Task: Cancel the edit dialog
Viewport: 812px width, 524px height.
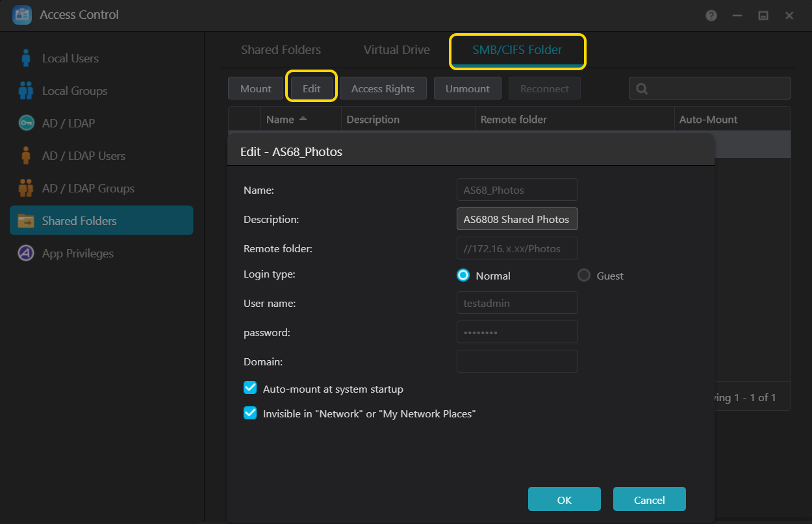Action: pyautogui.click(x=649, y=500)
